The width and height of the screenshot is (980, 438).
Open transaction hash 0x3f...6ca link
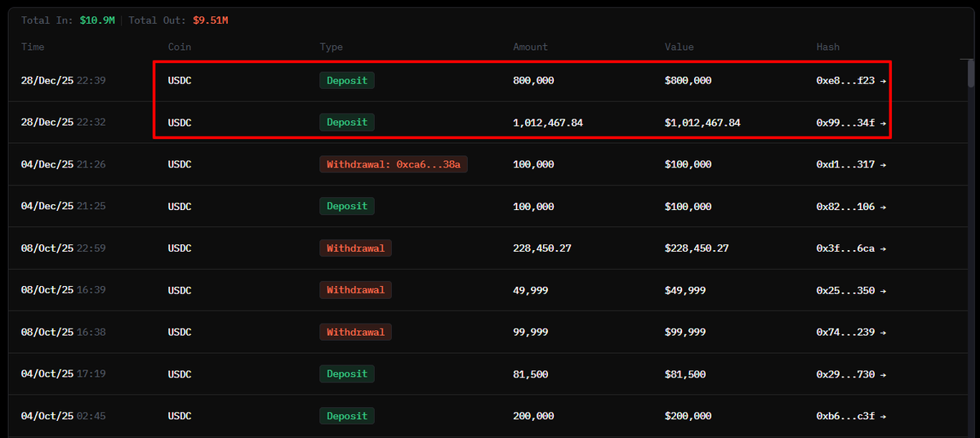point(851,248)
